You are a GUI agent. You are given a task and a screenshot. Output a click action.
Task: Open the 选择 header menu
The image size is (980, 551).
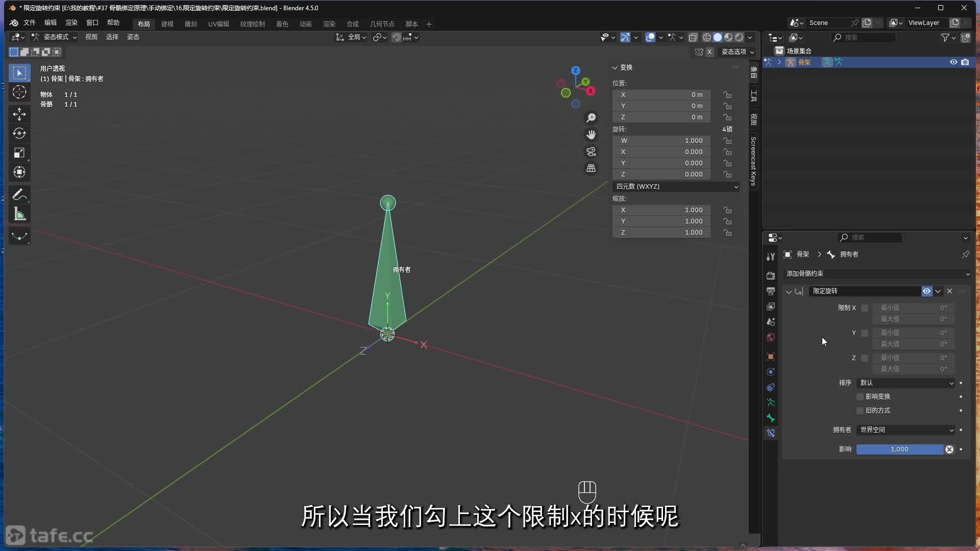112,37
